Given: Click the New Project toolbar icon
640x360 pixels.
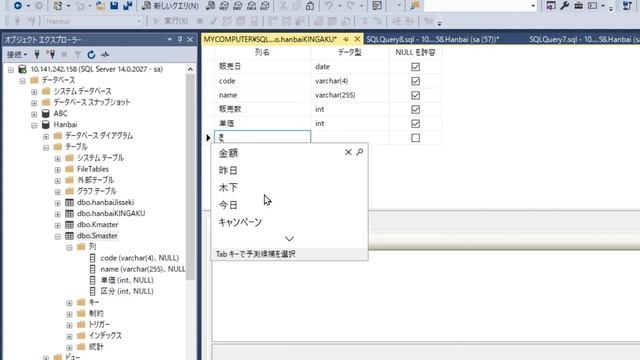Looking at the screenshot, I should (58, 6).
